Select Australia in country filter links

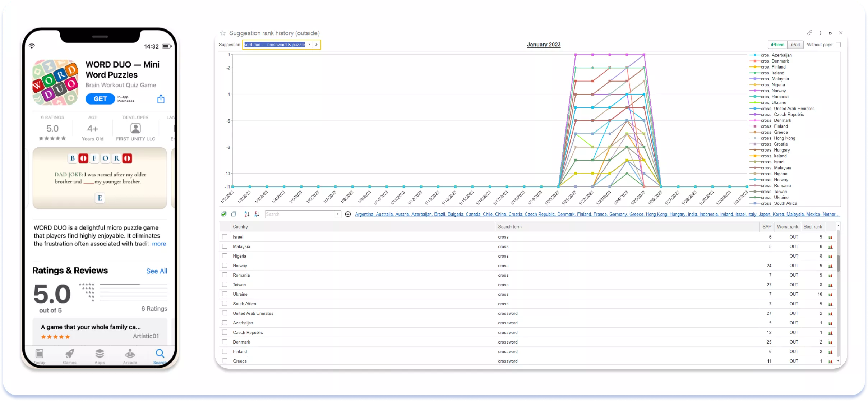384,214
